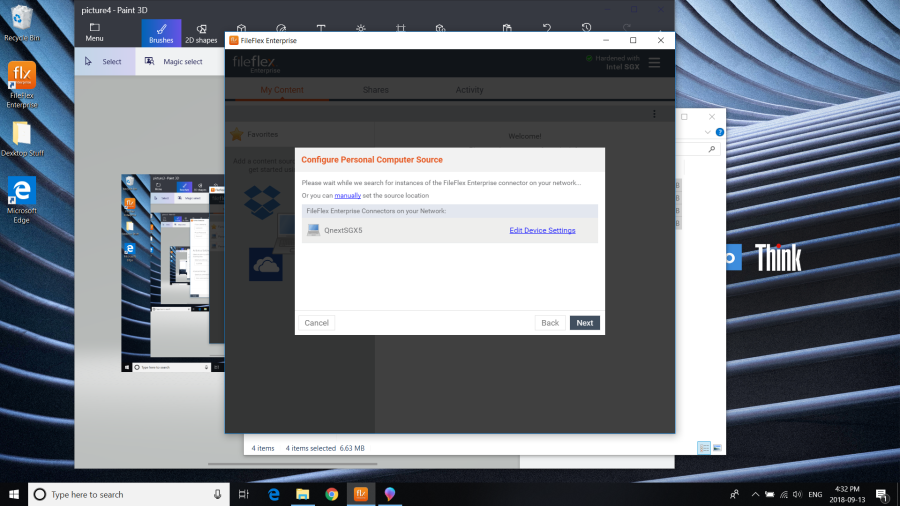Click Cancel in configure dialog
This screenshot has width=900, height=506.
point(316,323)
